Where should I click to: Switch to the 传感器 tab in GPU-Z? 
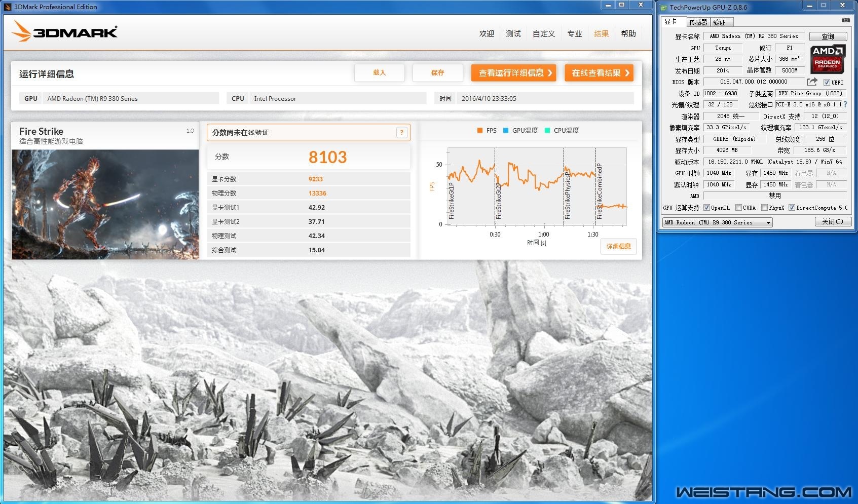[x=698, y=22]
